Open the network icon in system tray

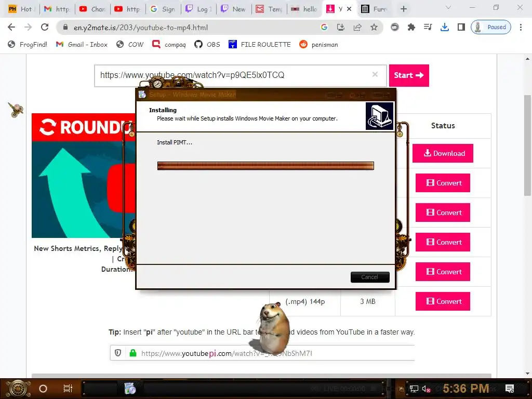coord(414,389)
